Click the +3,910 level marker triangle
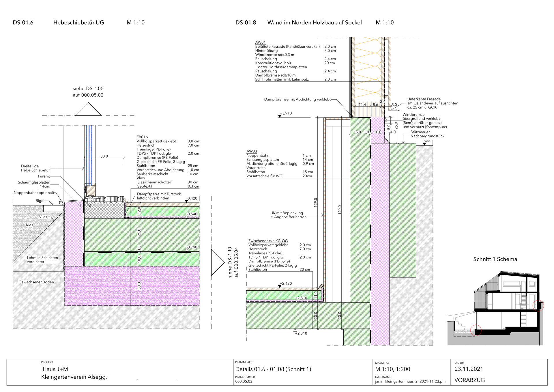 tap(280, 116)
